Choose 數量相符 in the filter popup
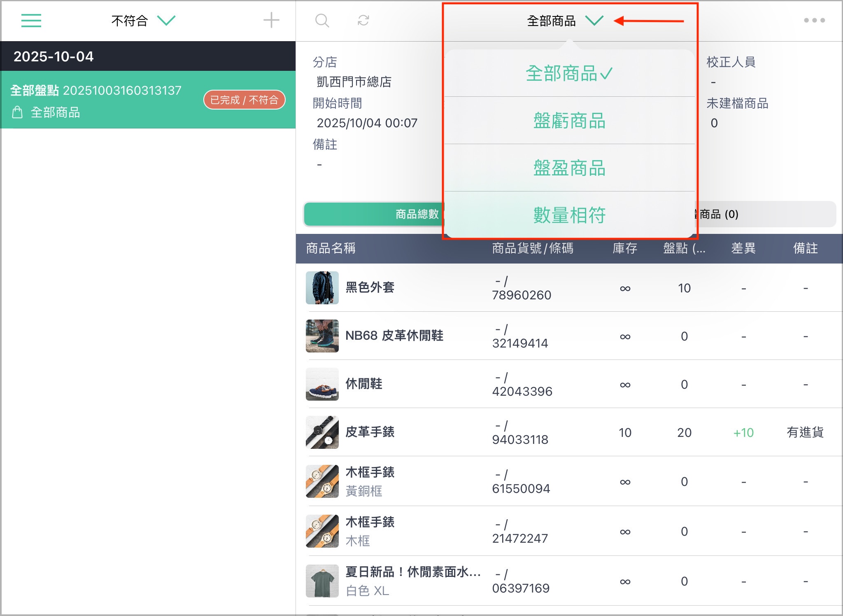The width and height of the screenshot is (843, 616). [570, 215]
